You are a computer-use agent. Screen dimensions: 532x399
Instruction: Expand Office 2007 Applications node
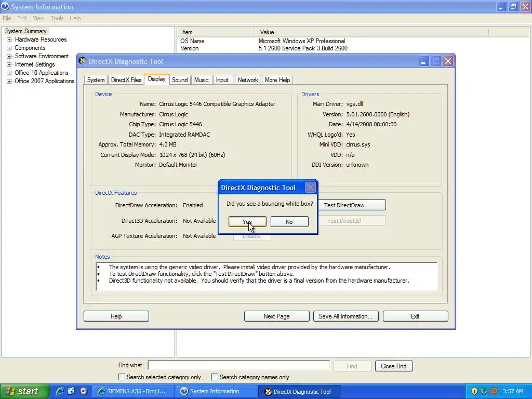(9, 81)
